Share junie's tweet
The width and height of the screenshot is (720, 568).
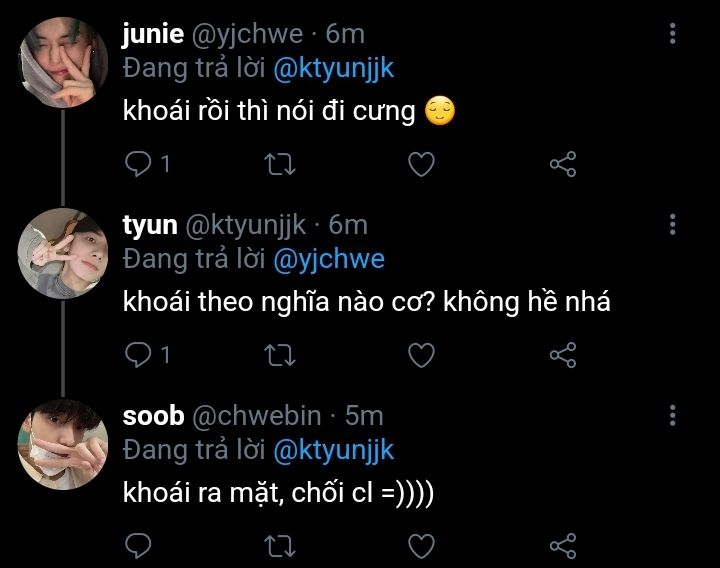[x=564, y=164]
